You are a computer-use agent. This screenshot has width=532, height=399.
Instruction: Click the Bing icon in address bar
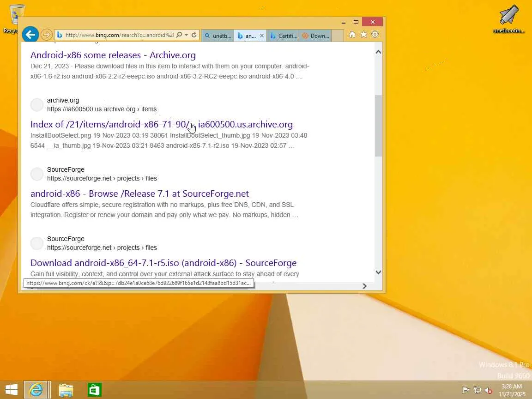[60, 35]
